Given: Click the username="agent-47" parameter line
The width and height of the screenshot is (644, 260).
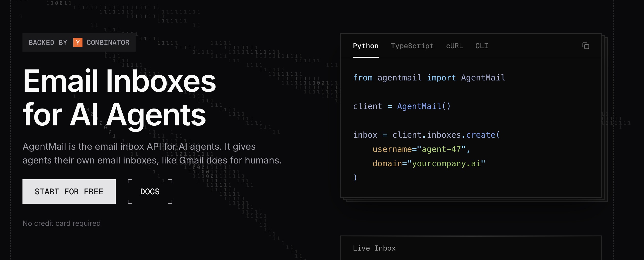Looking at the screenshot, I should click(421, 149).
